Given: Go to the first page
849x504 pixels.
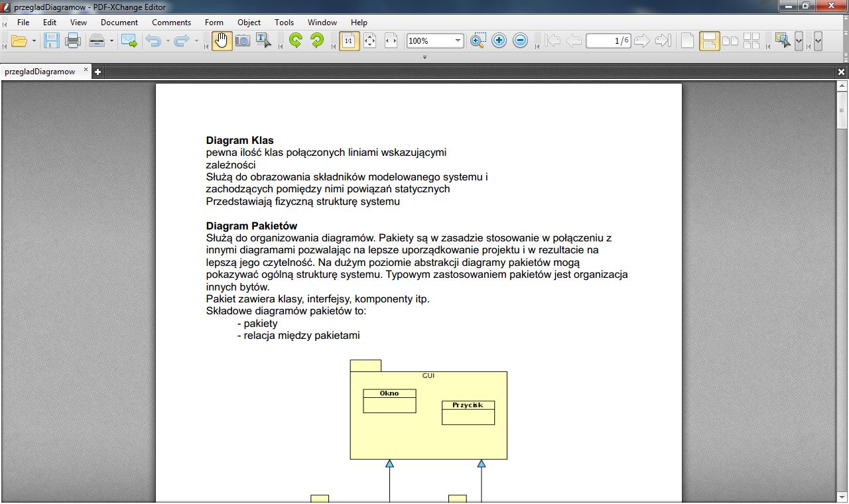Looking at the screenshot, I should point(553,41).
